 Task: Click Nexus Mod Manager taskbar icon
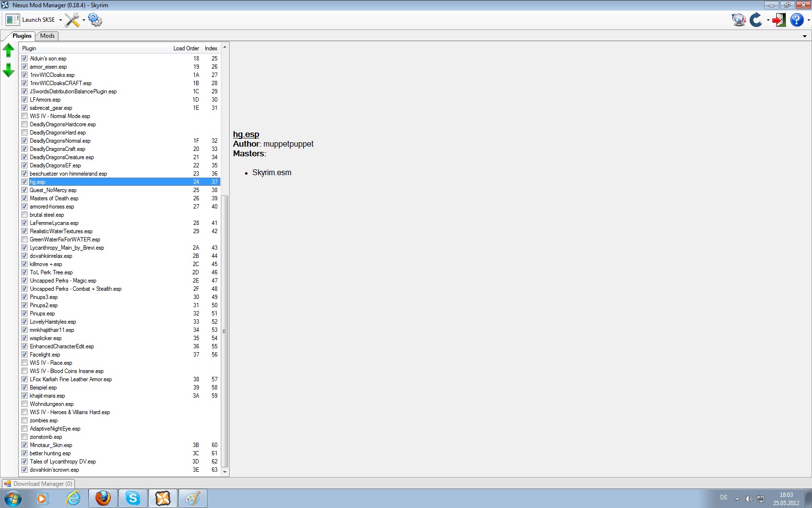pyautogui.click(x=163, y=498)
